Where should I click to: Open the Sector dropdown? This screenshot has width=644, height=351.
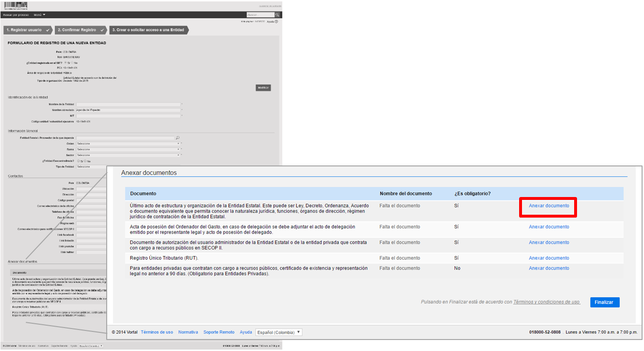(128, 155)
